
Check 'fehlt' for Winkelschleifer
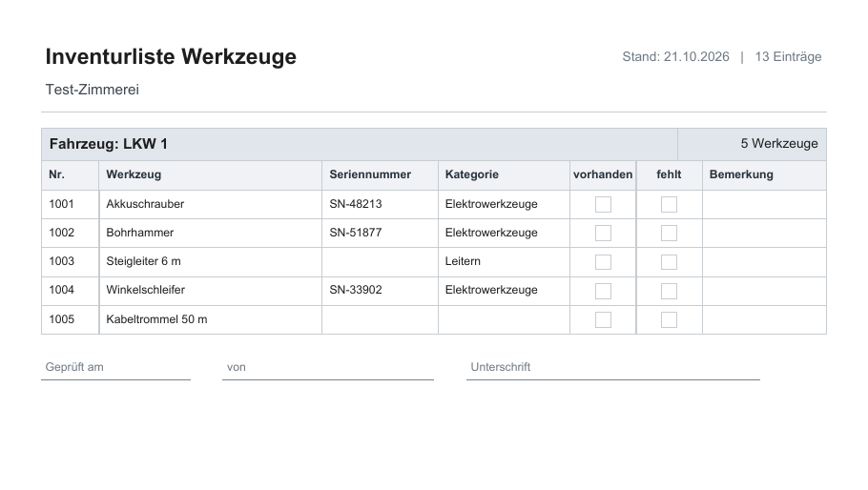(669, 291)
